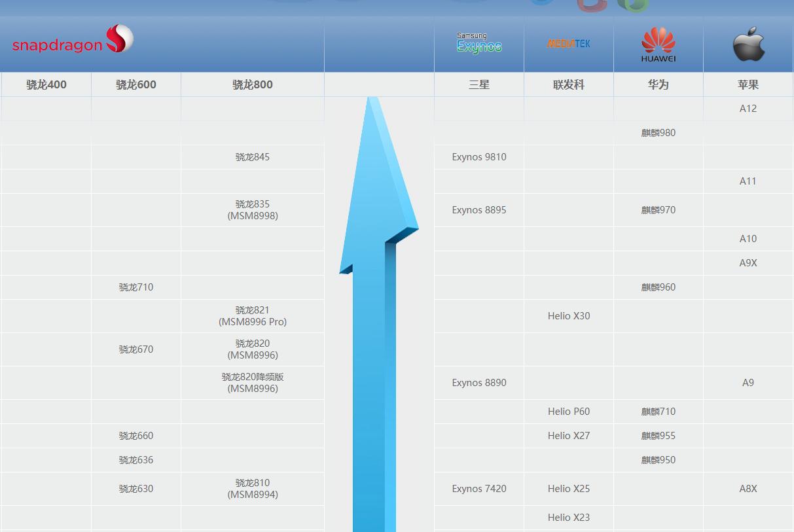Image resolution: width=794 pixels, height=532 pixels.
Task: Select the 骁龙400 column header
Action: 45,84
